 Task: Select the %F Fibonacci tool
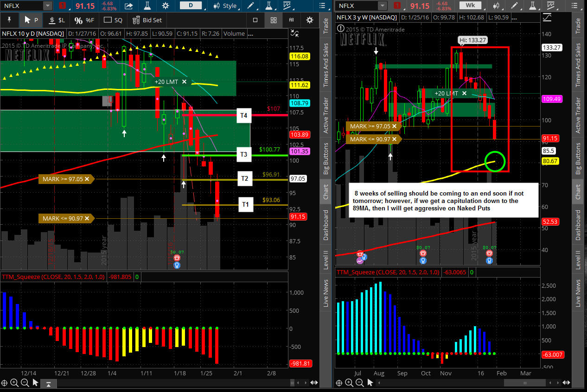pyautogui.click(x=84, y=20)
